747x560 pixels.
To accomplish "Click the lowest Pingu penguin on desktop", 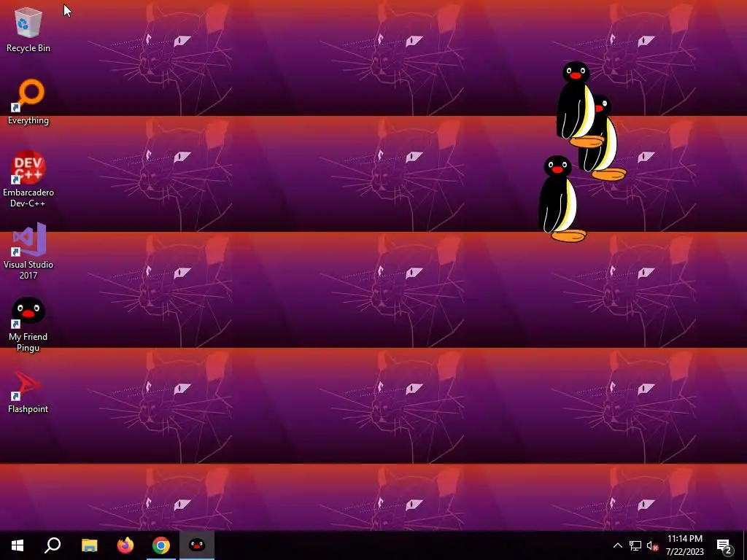I will [560, 198].
